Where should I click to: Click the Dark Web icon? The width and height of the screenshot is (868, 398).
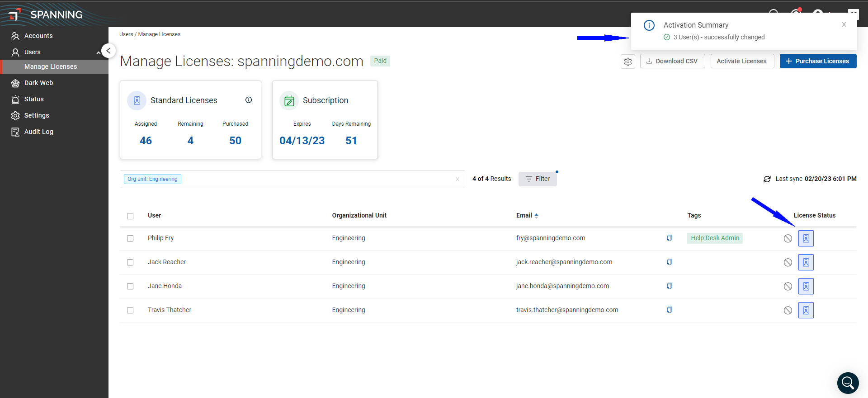[15, 83]
